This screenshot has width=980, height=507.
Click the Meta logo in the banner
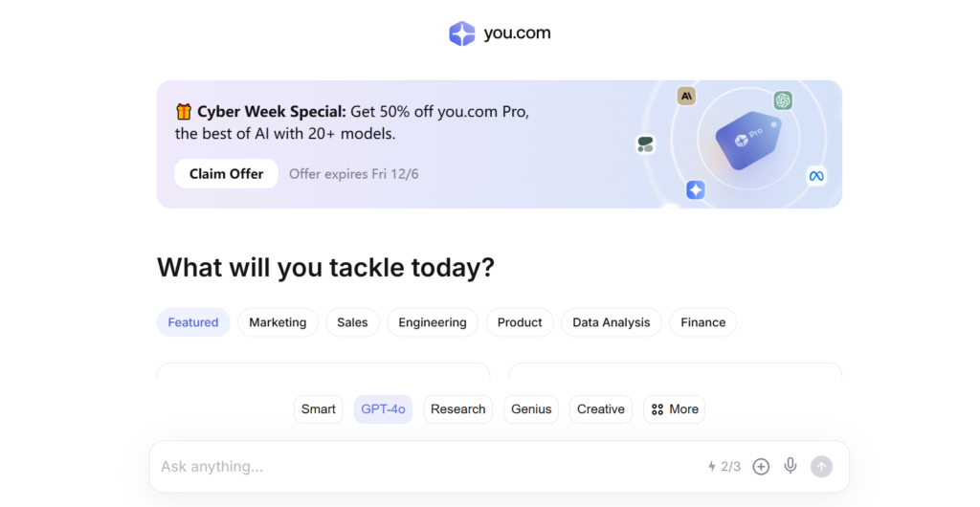[816, 176]
